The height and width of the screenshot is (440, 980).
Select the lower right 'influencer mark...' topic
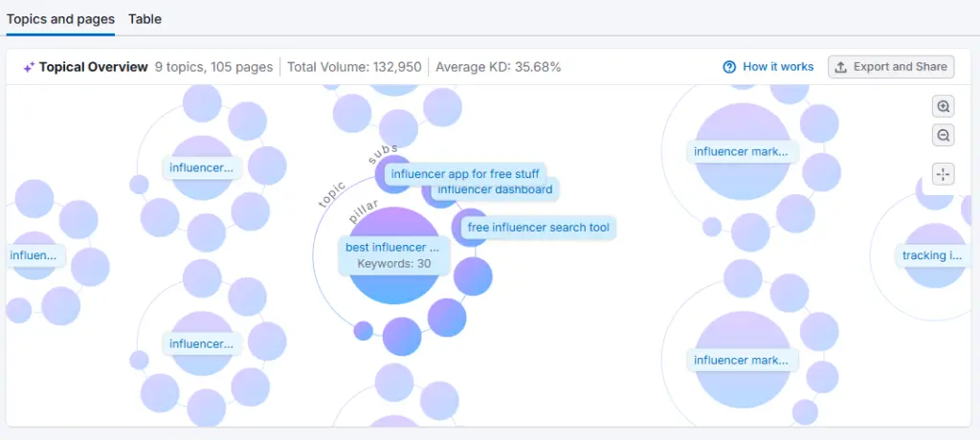click(743, 361)
